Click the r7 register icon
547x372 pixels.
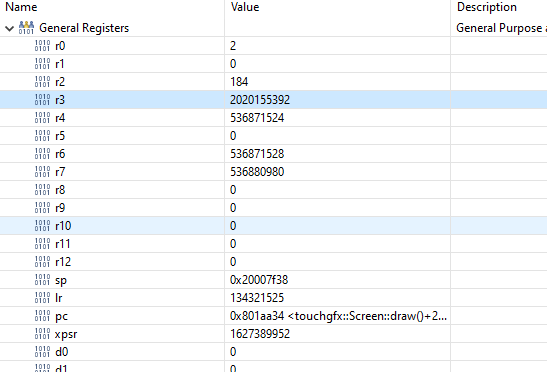[42, 172]
